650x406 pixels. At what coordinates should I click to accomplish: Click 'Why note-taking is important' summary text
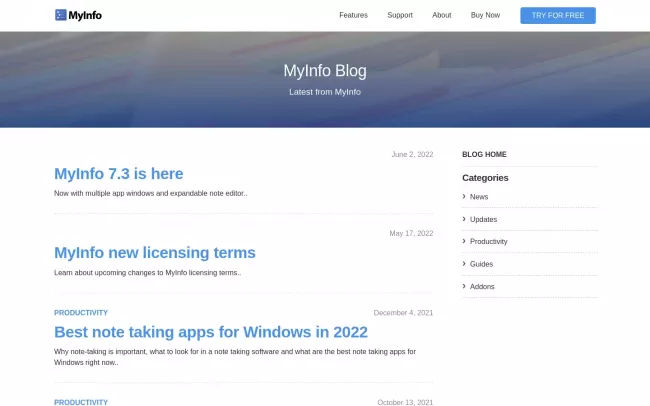click(x=235, y=357)
